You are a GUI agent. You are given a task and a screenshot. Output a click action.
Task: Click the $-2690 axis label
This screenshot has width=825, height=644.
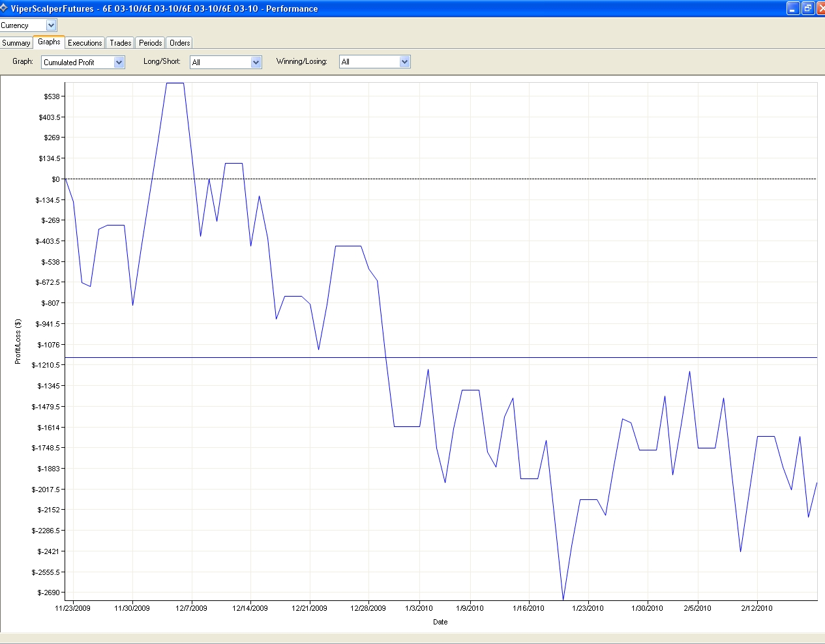coord(49,593)
